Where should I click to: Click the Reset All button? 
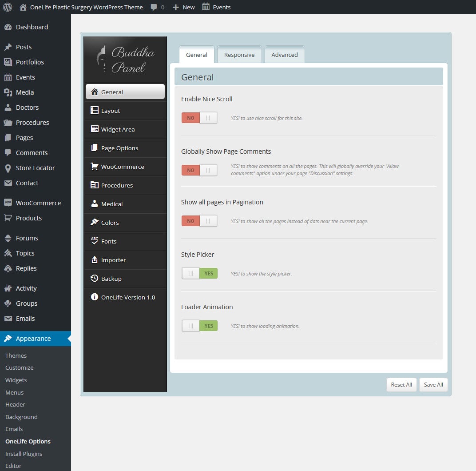click(x=401, y=385)
